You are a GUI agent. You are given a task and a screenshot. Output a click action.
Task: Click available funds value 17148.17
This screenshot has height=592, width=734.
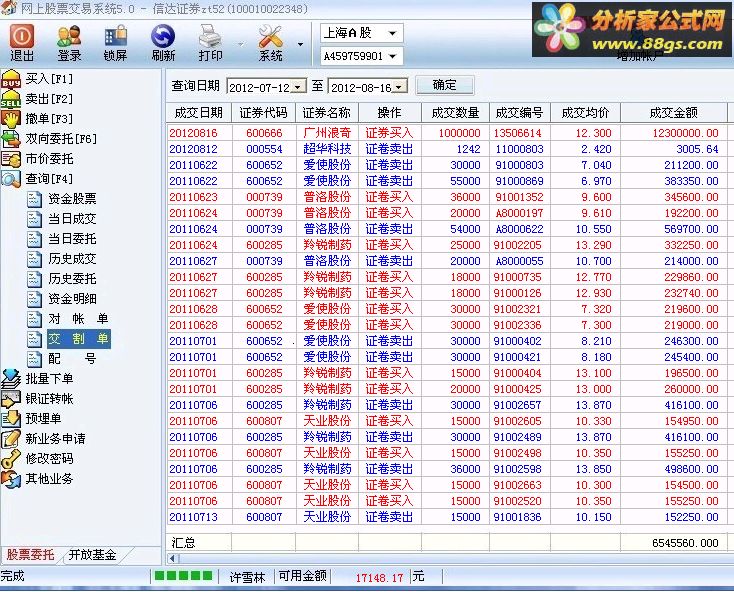379,577
